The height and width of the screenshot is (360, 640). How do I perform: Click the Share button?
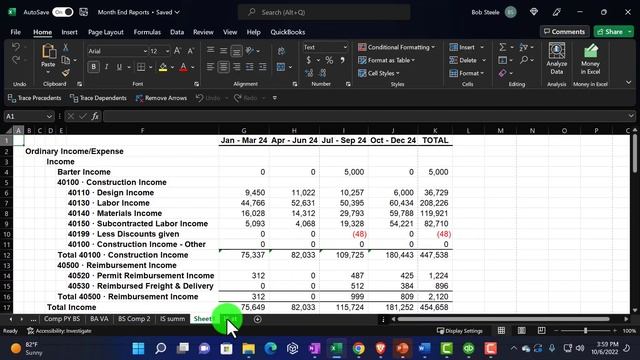point(610,31)
